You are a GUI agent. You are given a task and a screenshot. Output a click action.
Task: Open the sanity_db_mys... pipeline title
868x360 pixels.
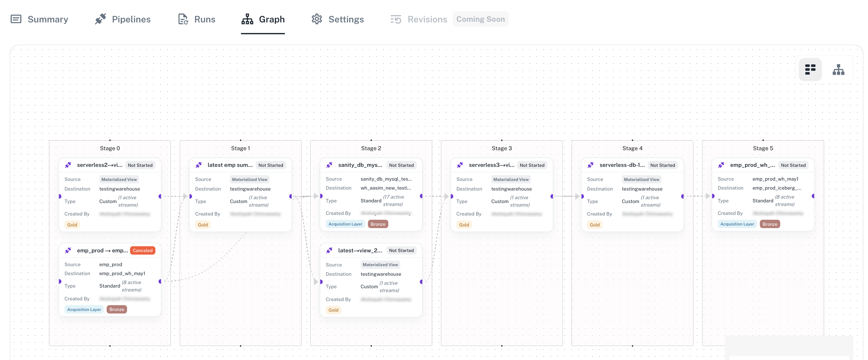[x=360, y=165]
